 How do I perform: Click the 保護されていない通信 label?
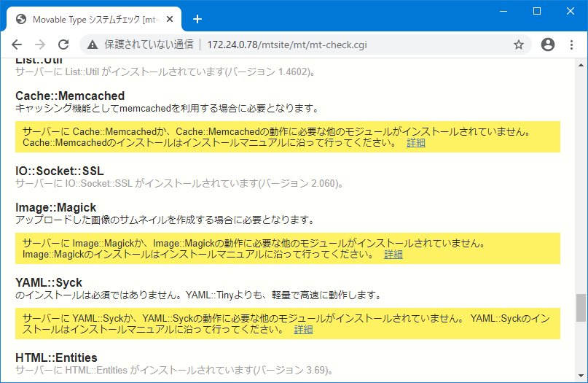pyautogui.click(x=149, y=45)
